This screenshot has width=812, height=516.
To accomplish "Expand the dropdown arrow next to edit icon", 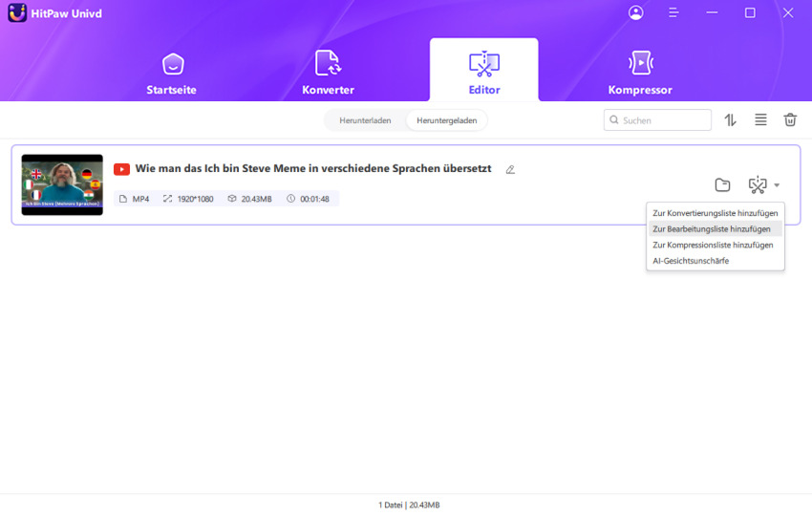I will [777, 185].
